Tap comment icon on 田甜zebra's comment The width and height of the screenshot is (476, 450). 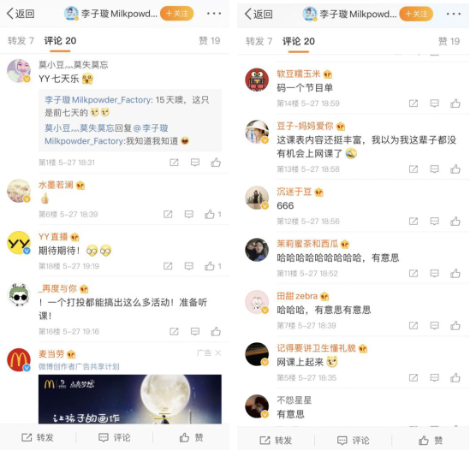click(434, 326)
